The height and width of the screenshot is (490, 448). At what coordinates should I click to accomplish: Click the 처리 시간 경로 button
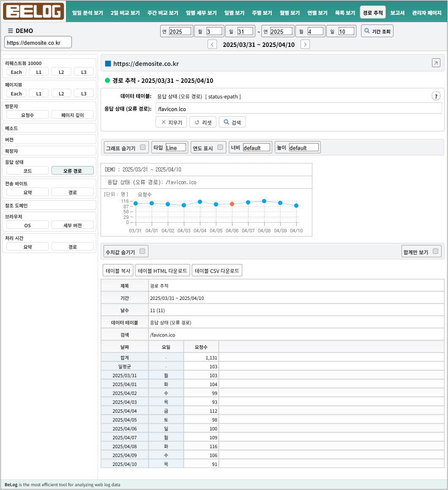pyautogui.click(x=73, y=247)
